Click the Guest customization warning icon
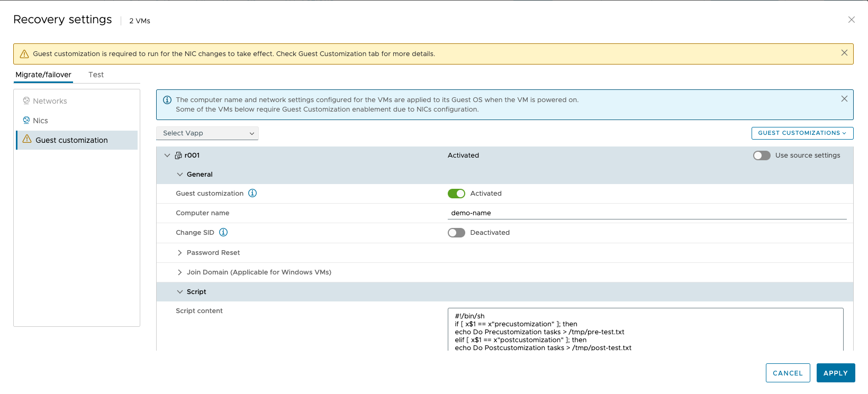 click(x=27, y=139)
